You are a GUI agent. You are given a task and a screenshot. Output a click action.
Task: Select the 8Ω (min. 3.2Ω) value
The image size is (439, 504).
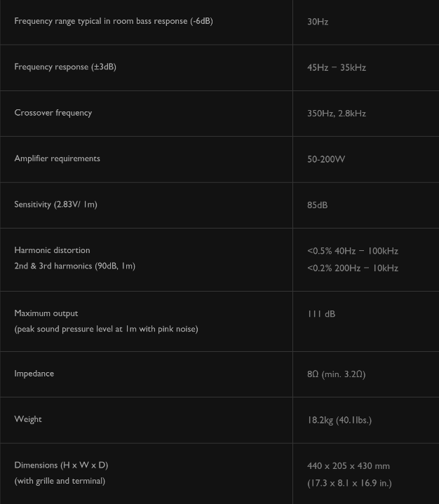coord(337,374)
